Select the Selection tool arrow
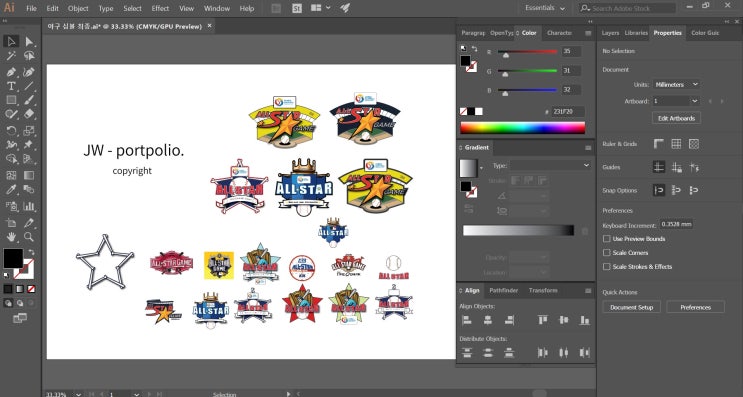The image size is (743, 397). click(x=11, y=42)
